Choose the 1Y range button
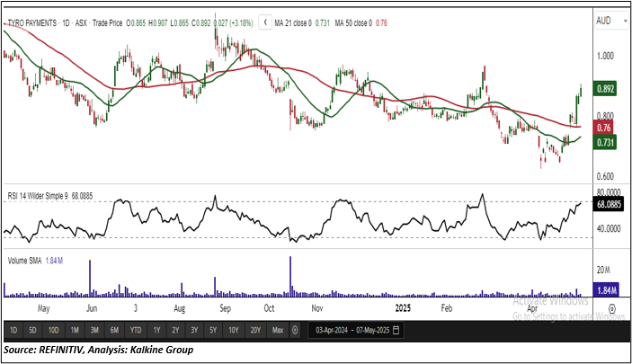 coord(156,330)
